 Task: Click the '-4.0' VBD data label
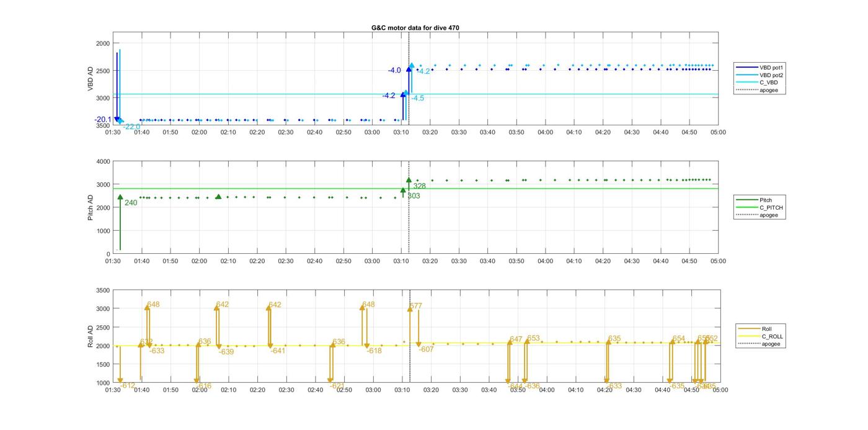[394, 71]
